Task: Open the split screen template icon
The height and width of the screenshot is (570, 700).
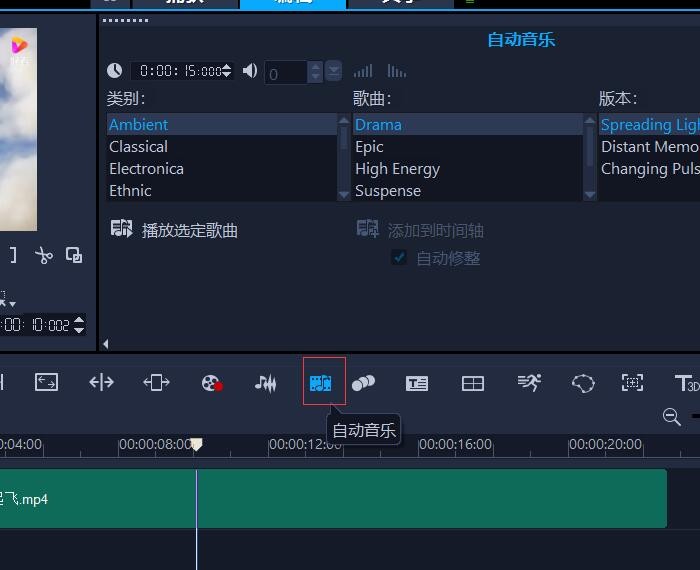Action: [473, 383]
